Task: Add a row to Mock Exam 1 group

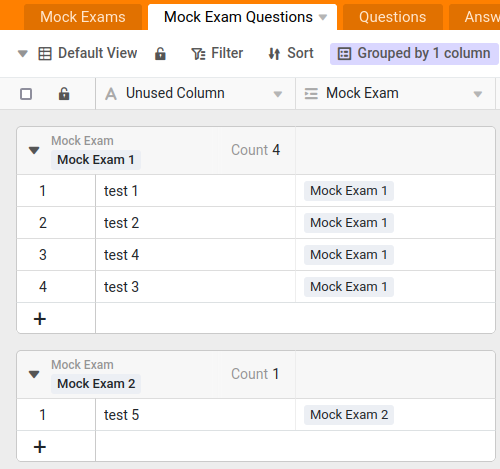Action: tap(40, 319)
